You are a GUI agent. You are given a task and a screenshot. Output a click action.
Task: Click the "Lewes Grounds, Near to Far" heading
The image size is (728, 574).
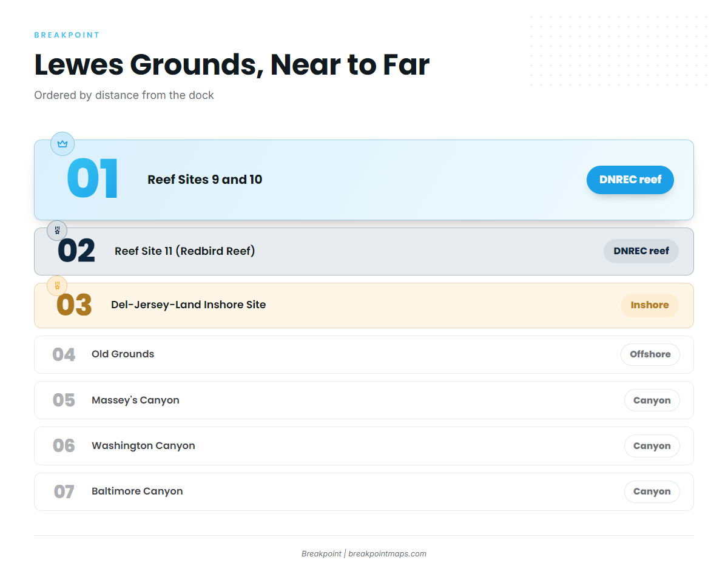pos(232,65)
